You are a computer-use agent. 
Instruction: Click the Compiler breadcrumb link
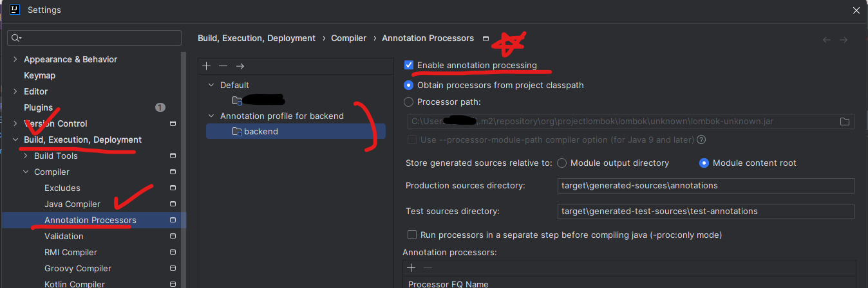348,39
